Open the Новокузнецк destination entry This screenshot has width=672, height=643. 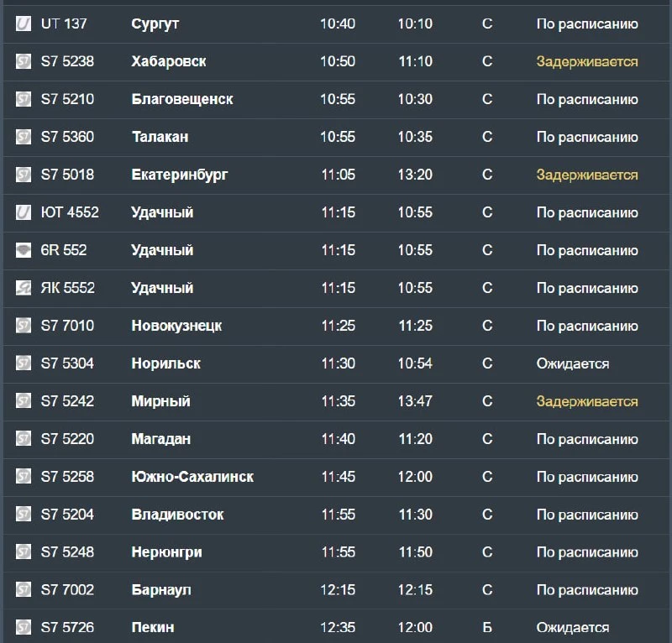[x=176, y=326]
